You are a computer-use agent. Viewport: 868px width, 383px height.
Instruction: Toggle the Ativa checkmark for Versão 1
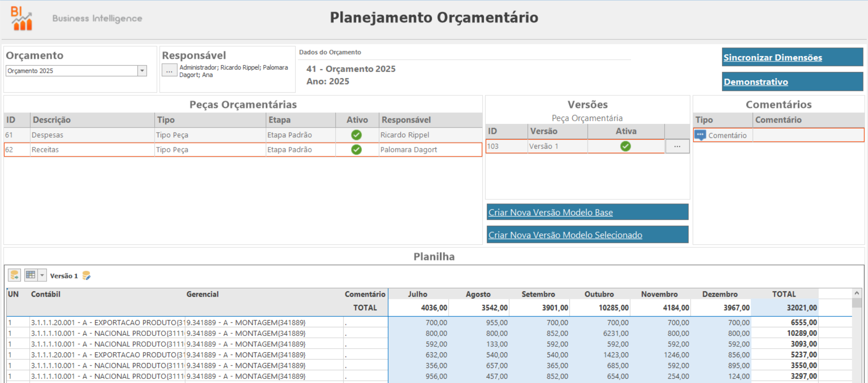click(626, 146)
